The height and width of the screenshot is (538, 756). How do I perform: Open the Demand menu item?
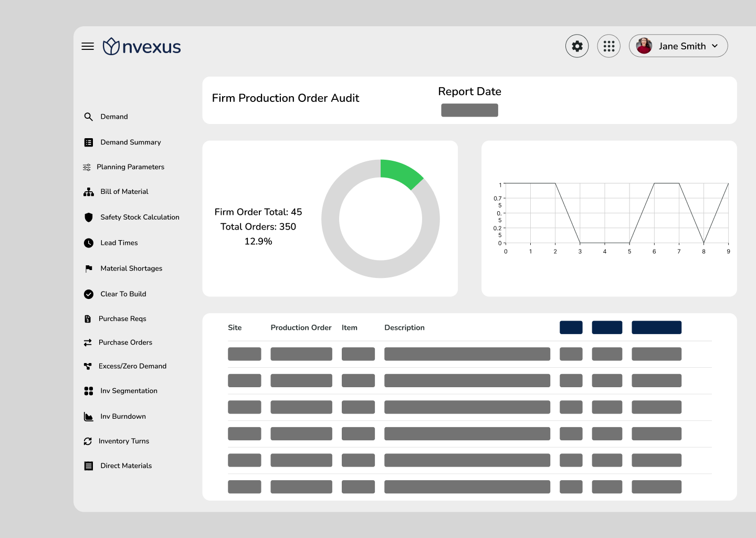pos(114,117)
